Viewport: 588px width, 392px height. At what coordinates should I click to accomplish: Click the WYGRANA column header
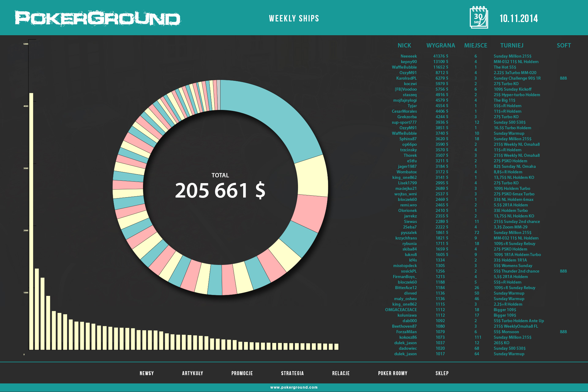[440, 46]
